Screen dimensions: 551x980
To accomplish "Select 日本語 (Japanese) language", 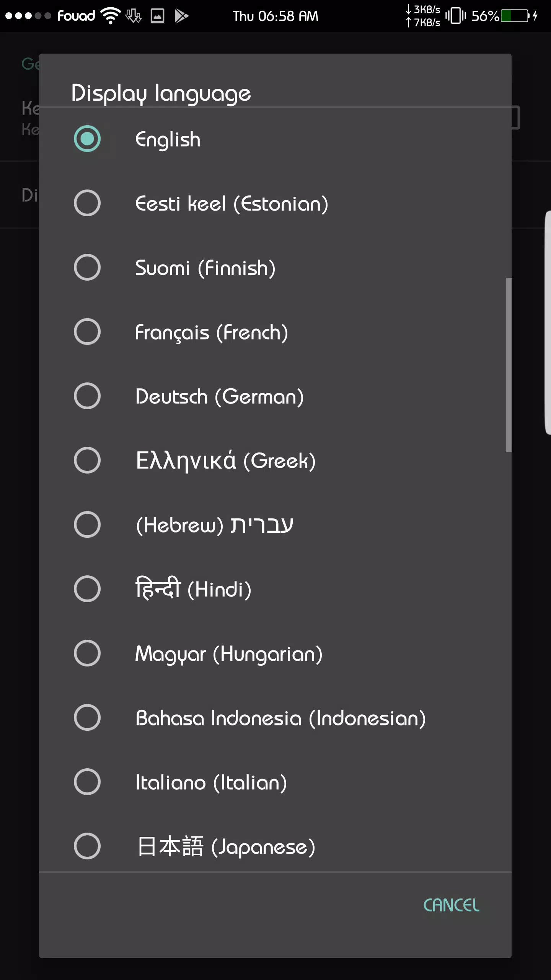I will click(275, 846).
